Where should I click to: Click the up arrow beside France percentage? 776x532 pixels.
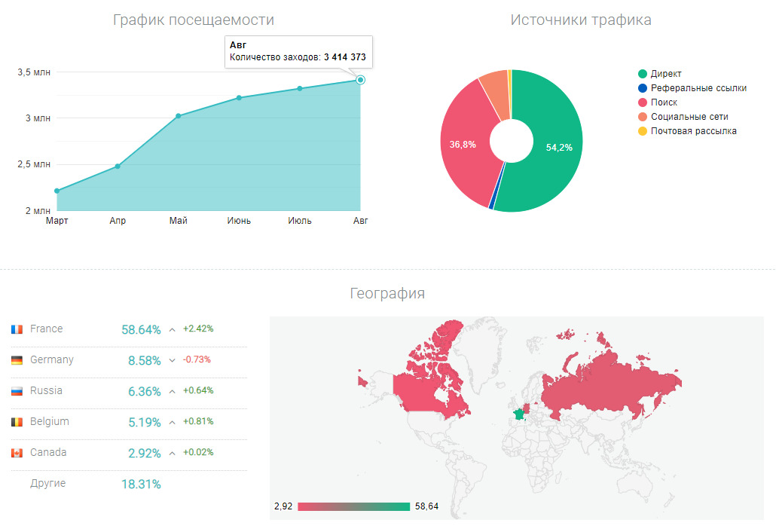[173, 329]
